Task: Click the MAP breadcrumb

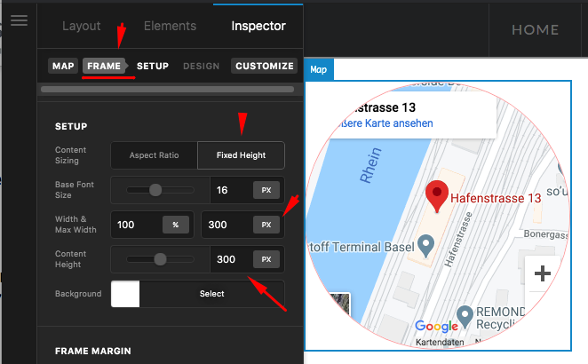Action: click(x=63, y=66)
